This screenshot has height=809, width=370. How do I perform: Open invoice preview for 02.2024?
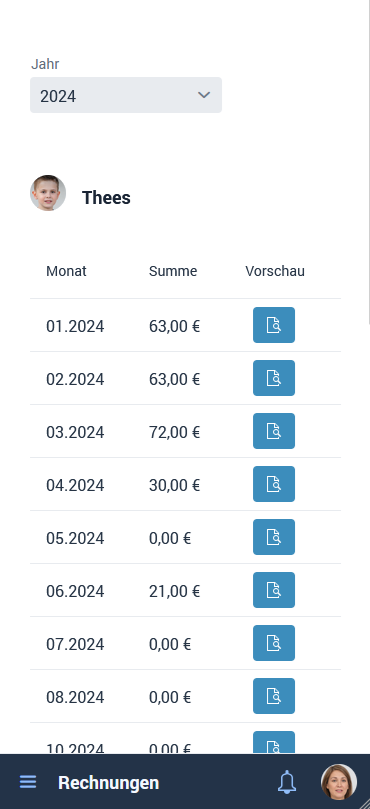274,378
